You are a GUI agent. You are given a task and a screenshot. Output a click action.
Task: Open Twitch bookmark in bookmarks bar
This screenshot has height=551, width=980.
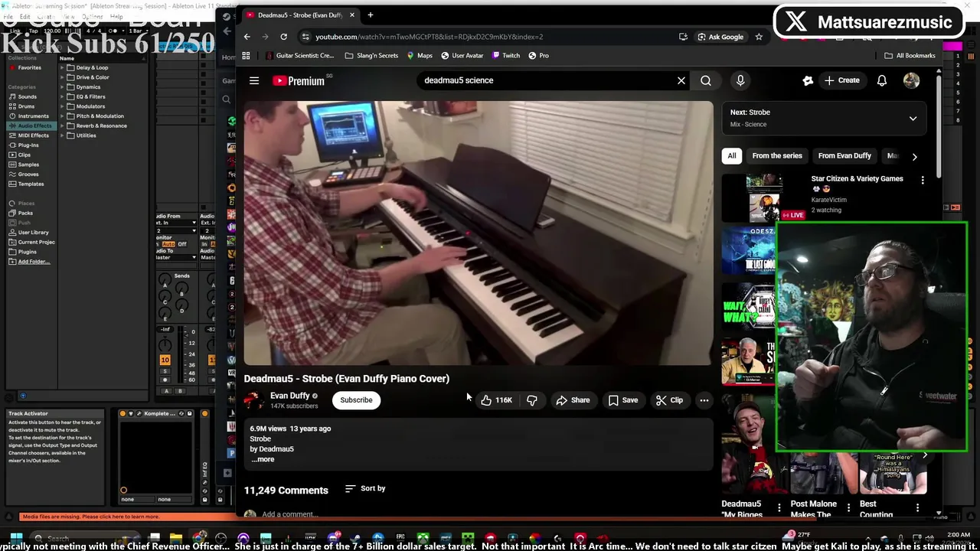[x=505, y=56]
